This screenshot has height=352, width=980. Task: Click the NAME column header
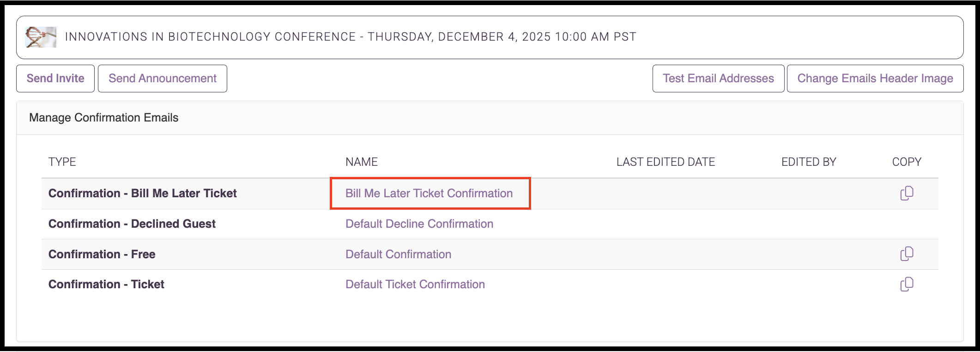pos(362,162)
